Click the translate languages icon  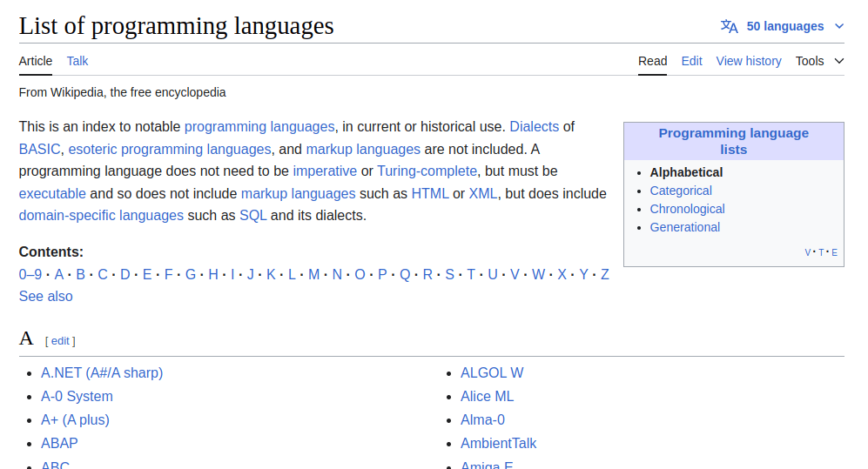(729, 26)
